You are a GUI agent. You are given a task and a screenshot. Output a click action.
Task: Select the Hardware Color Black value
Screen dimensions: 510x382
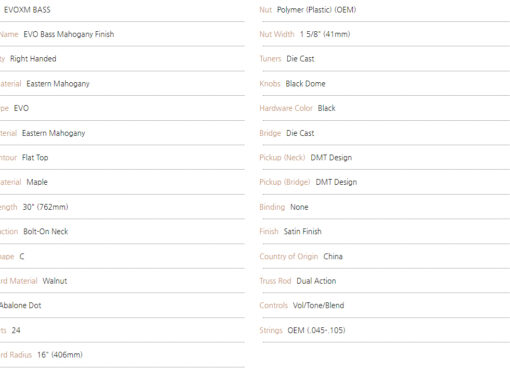[x=326, y=108]
